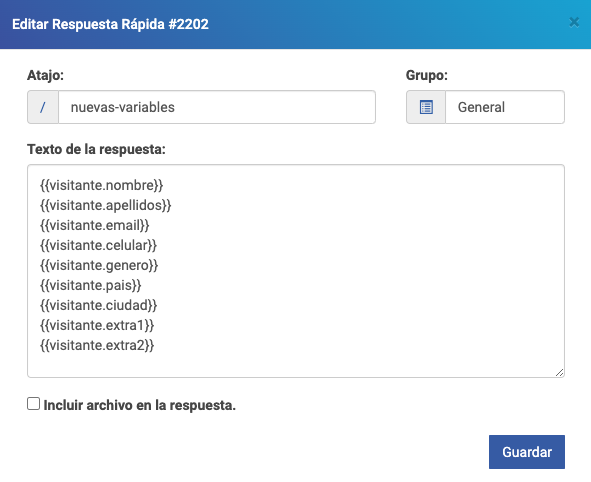
Task: Place cursor on the {{visitante.apellidos}} line
Action: pos(106,205)
